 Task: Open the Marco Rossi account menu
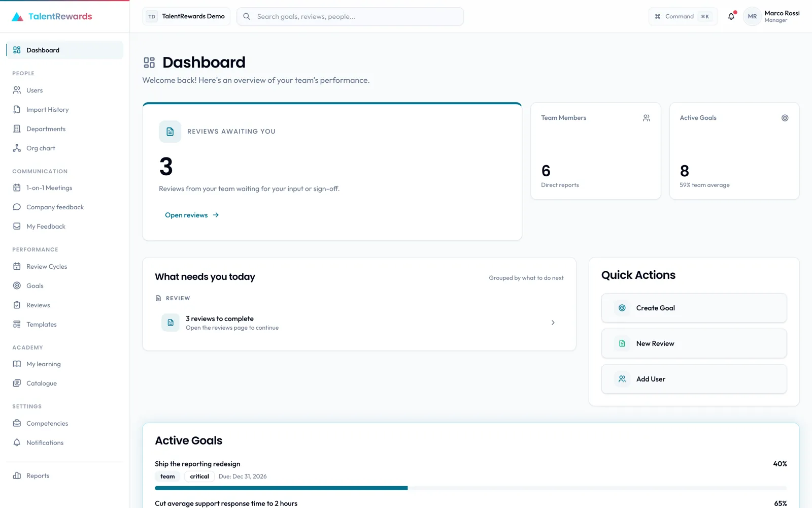pyautogui.click(x=771, y=16)
